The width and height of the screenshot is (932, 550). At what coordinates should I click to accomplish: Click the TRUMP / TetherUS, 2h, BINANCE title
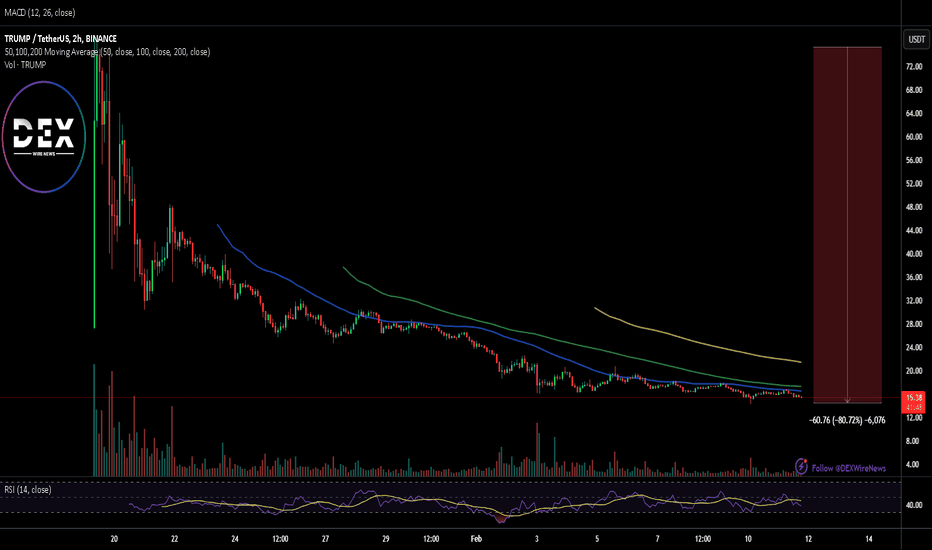[61, 39]
